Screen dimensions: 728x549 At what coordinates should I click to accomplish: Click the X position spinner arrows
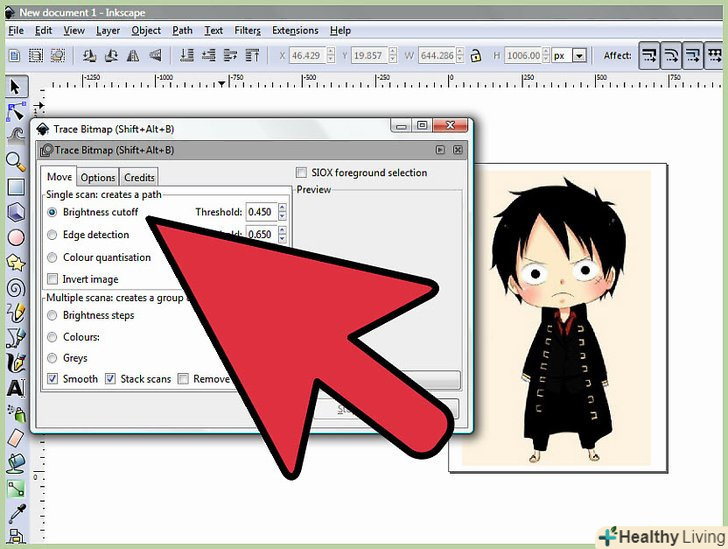point(331,56)
